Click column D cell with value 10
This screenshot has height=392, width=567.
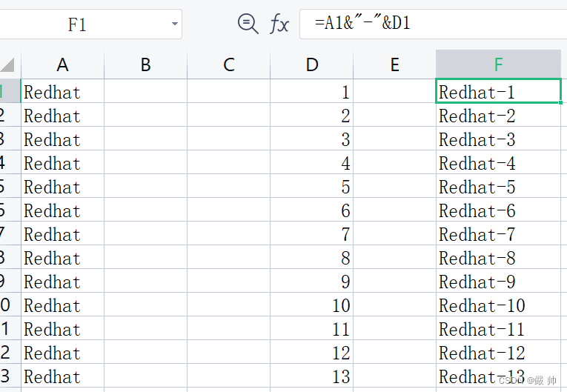point(312,305)
